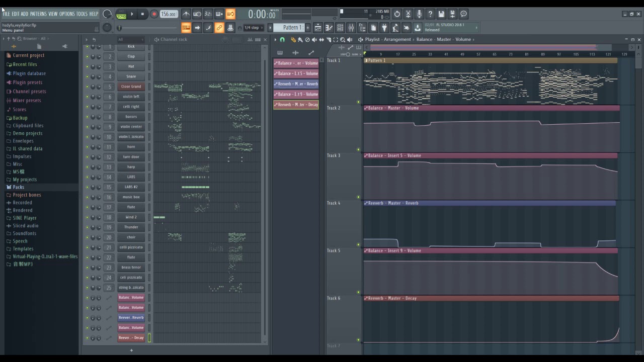Click the Play button in transport
644x362 pixels.
[x=132, y=14]
